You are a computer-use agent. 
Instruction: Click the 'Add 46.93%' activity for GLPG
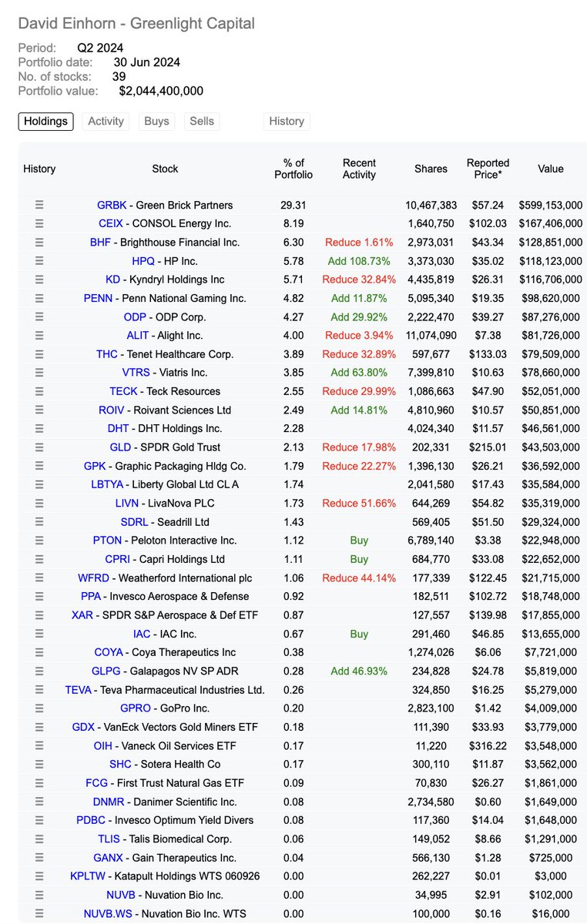coord(360,671)
